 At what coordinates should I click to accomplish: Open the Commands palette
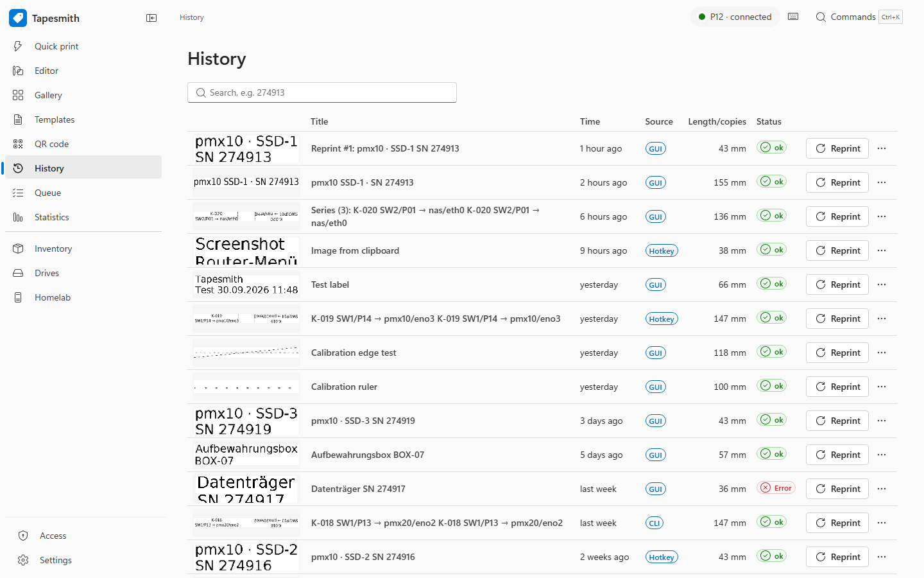coord(859,17)
